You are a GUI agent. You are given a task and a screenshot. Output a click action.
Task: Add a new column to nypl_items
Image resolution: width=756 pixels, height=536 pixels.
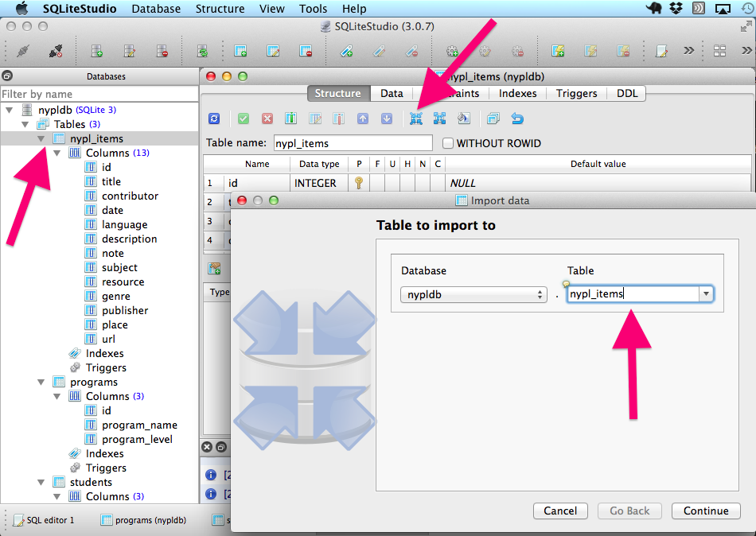click(291, 118)
